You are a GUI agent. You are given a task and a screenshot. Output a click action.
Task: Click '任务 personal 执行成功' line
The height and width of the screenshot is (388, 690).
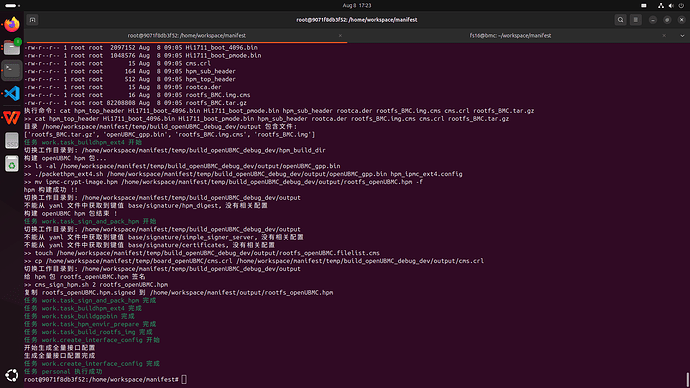pyautogui.click(x=63, y=372)
